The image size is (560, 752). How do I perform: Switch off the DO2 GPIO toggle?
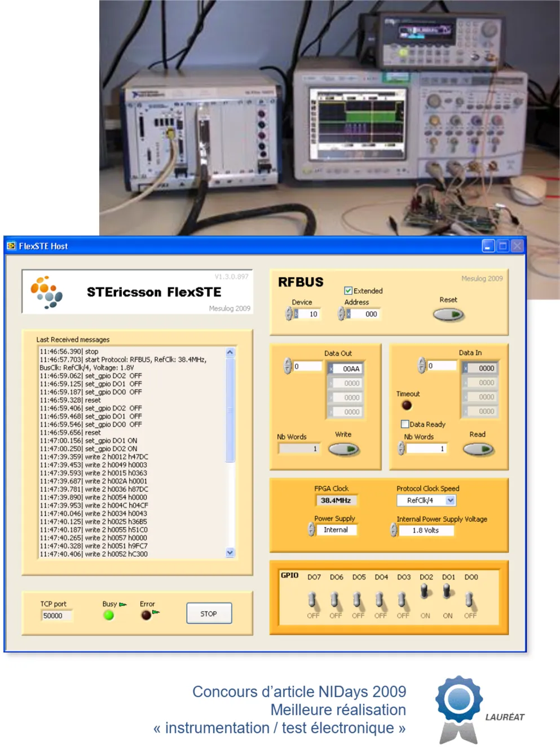coord(425,591)
